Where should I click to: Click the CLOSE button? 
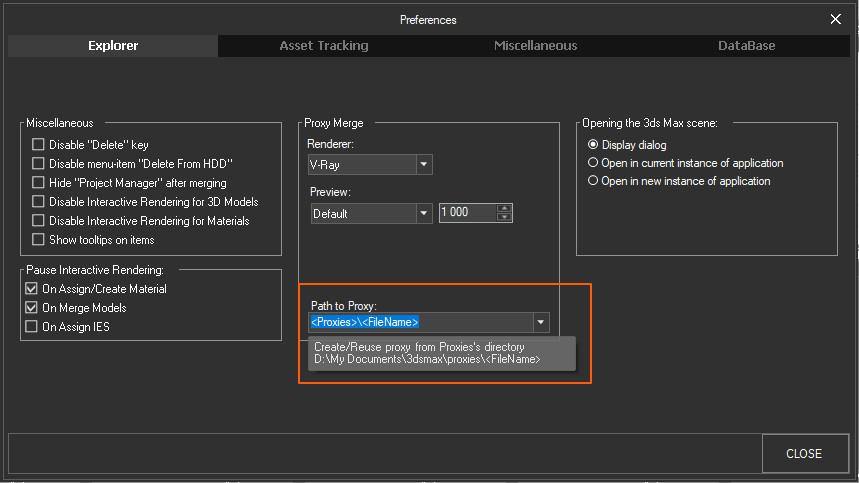pyautogui.click(x=804, y=453)
